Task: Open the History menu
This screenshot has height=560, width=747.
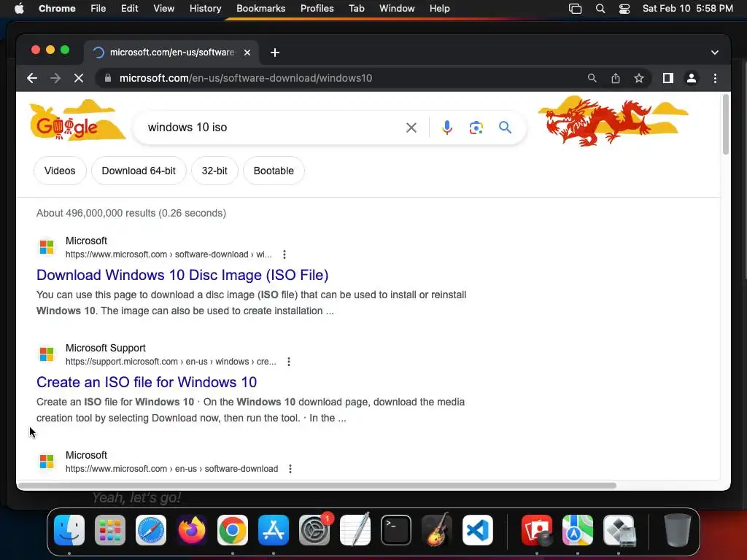Action: [205, 9]
